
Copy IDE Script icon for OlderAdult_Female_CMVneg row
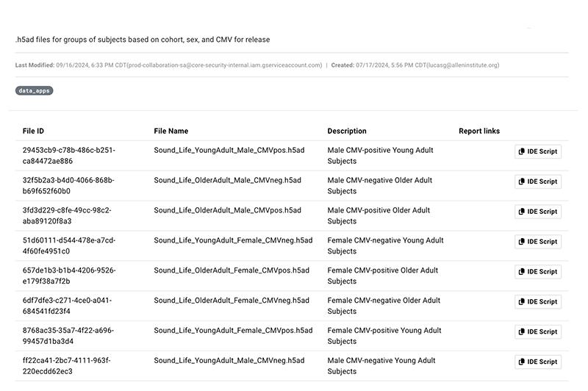pyautogui.click(x=522, y=302)
